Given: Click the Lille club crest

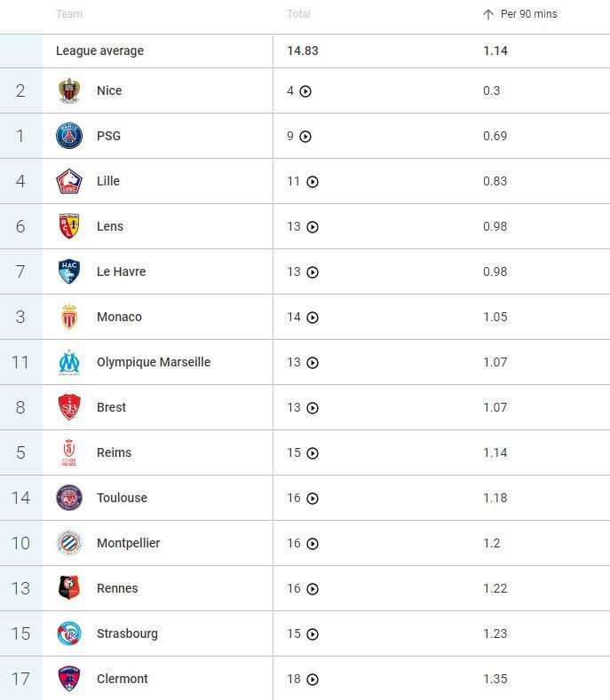Looking at the screenshot, I should [x=69, y=181].
